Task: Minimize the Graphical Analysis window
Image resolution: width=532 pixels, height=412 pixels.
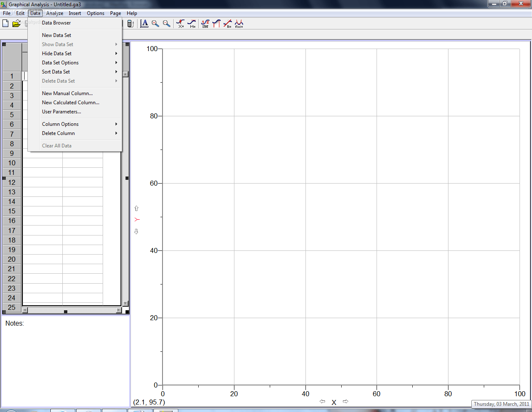Action: pos(494,4)
